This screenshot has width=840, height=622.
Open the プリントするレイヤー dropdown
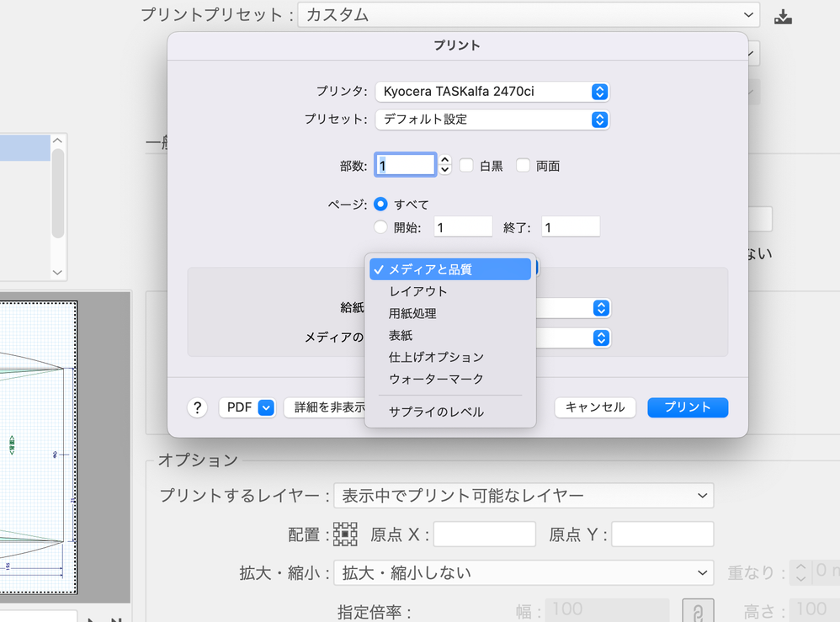click(524, 496)
